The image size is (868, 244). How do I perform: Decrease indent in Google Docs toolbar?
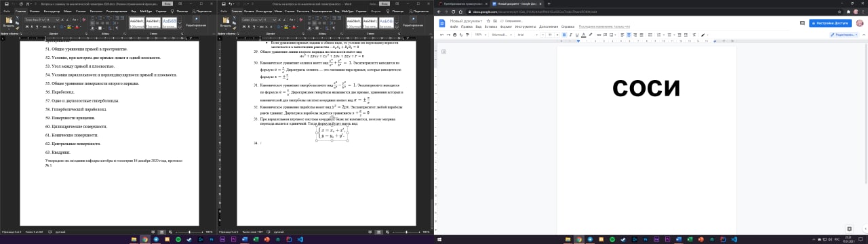679,35
